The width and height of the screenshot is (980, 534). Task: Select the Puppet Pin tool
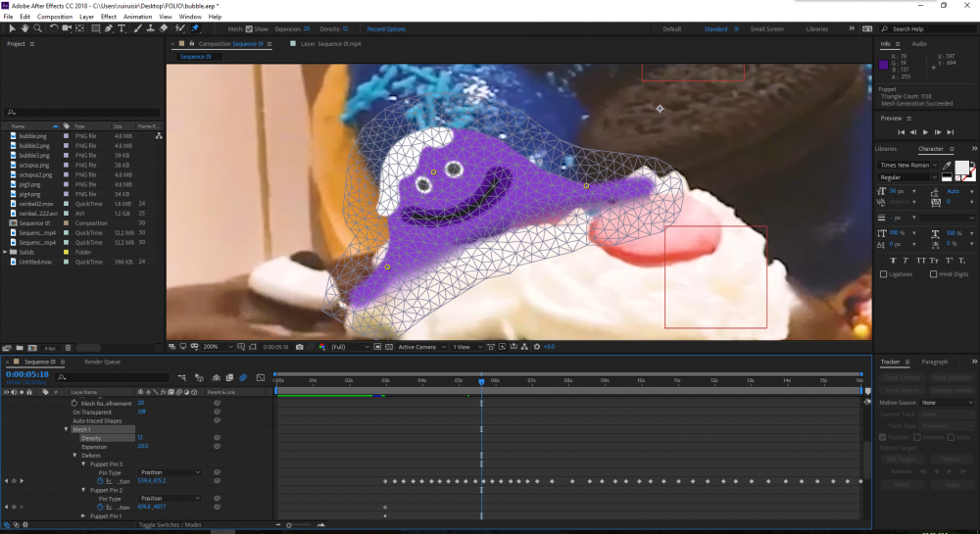coord(195,28)
